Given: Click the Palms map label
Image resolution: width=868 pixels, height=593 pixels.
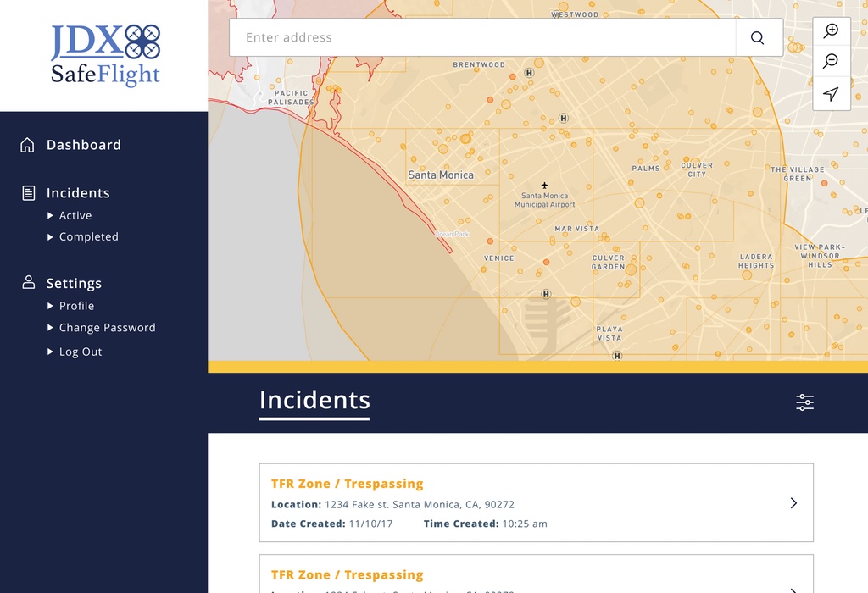Looking at the screenshot, I should (x=645, y=169).
